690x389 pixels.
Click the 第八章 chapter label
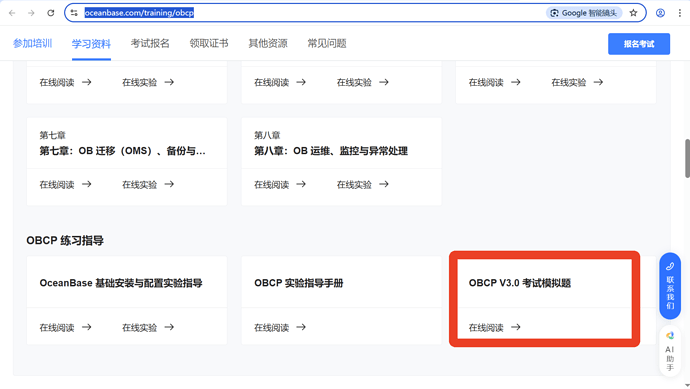pyautogui.click(x=267, y=135)
